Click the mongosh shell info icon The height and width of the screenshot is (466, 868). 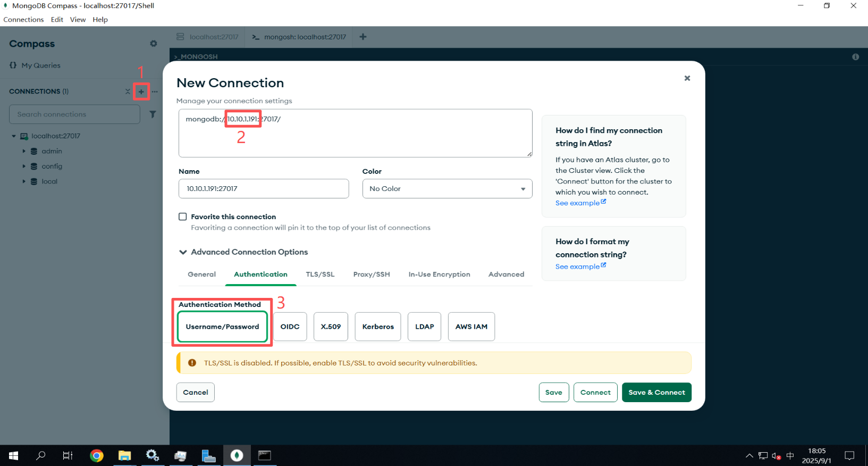(855, 56)
